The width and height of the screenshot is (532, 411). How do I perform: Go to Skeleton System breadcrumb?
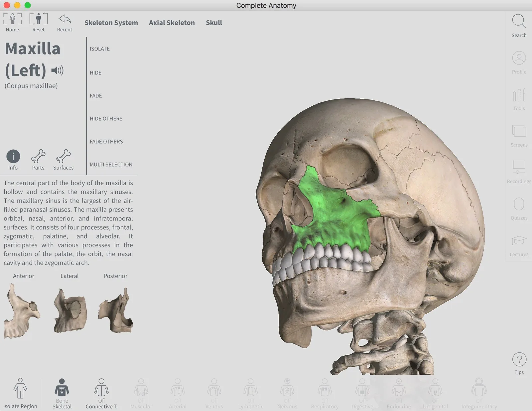[x=111, y=23]
